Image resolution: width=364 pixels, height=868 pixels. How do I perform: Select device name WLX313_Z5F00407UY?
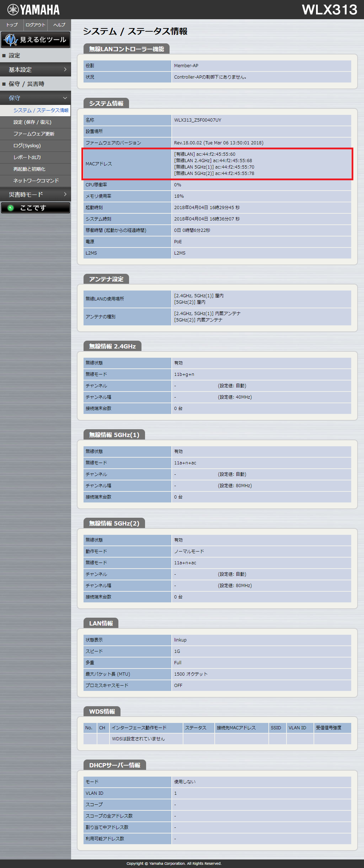click(198, 120)
